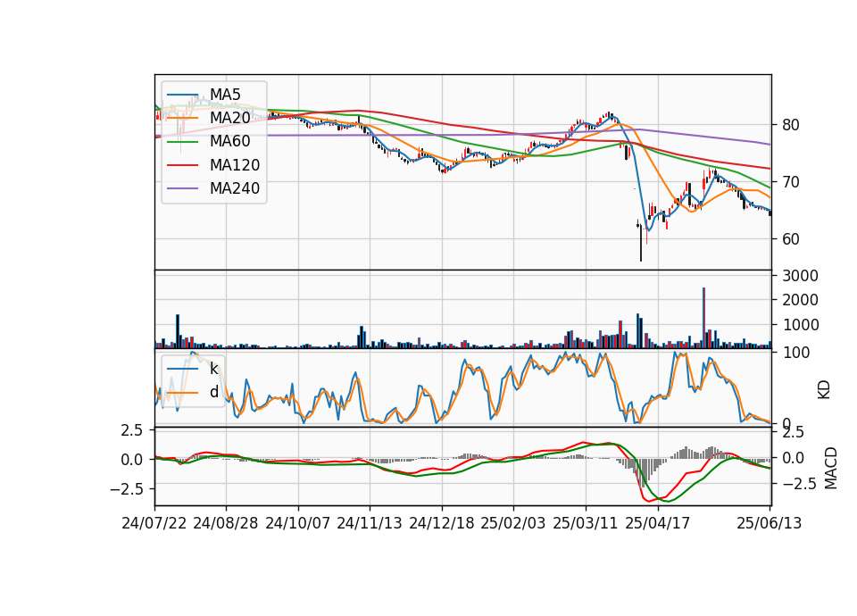
Task: Click the KD axis value 100
Action: (x=795, y=353)
